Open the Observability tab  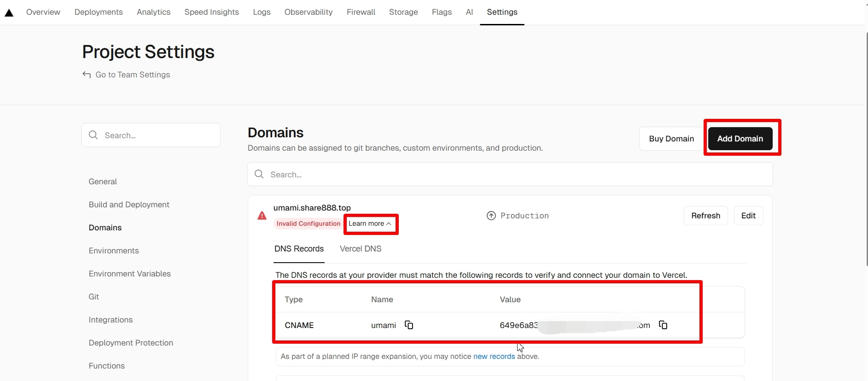point(309,12)
